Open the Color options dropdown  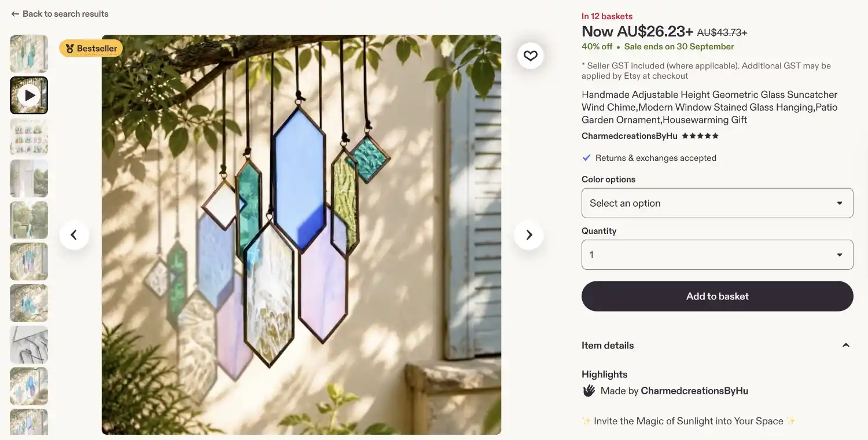click(x=718, y=203)
